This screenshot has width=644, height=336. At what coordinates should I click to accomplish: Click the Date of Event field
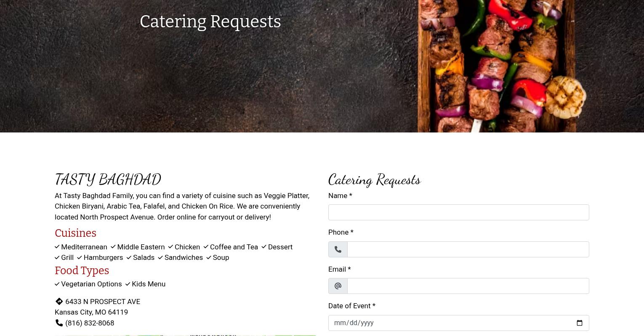pos(458,323)
